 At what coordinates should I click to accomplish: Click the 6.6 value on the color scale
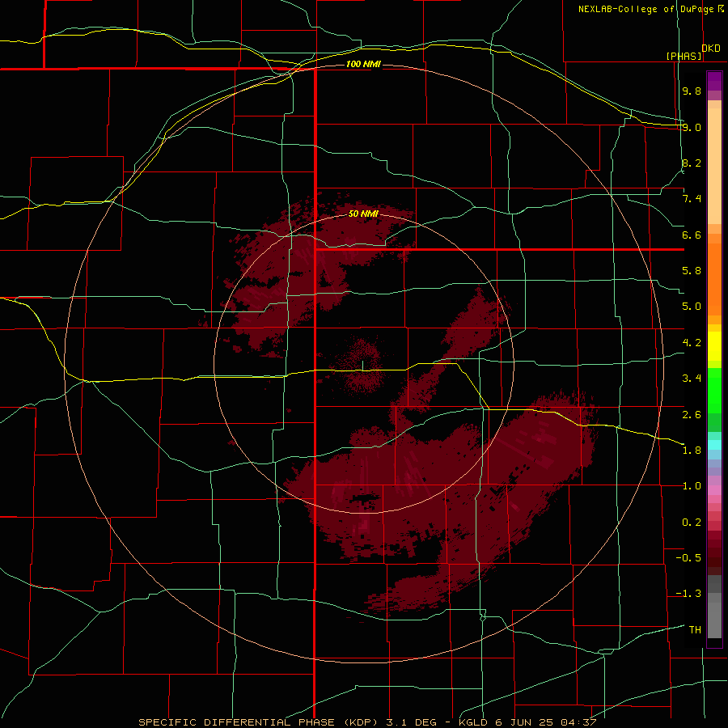point(692,235)
